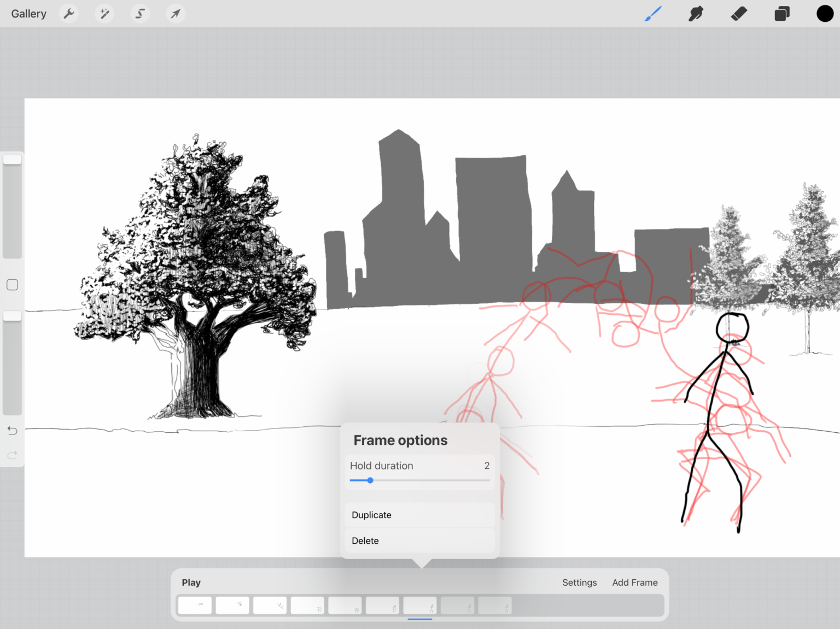Select the first frame thumbnail
The height and width of the screenshot is (629, 840).
194,605
